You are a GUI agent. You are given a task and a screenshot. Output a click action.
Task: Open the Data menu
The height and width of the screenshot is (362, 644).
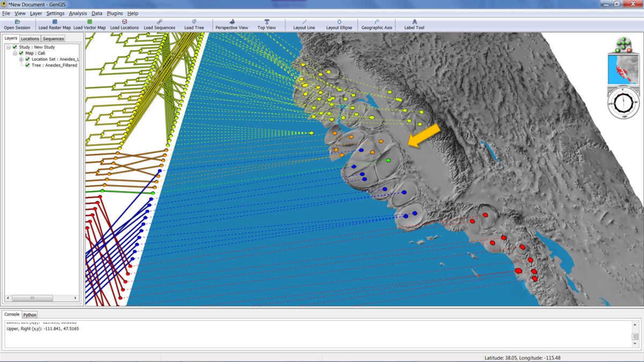97,13
